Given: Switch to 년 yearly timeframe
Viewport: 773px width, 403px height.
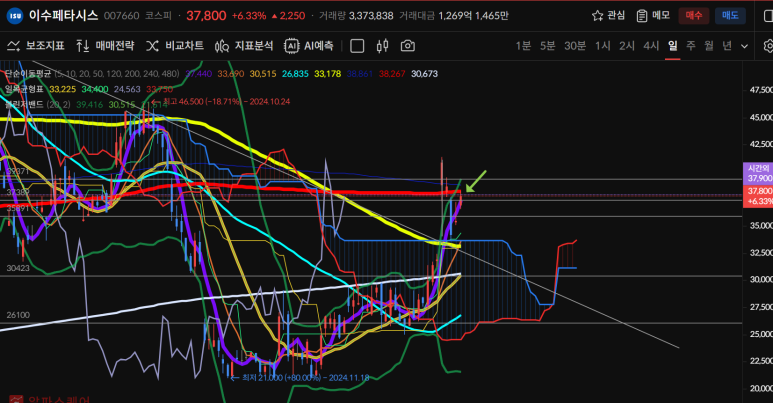Looking at the screenshot, I should pos(727,46).
